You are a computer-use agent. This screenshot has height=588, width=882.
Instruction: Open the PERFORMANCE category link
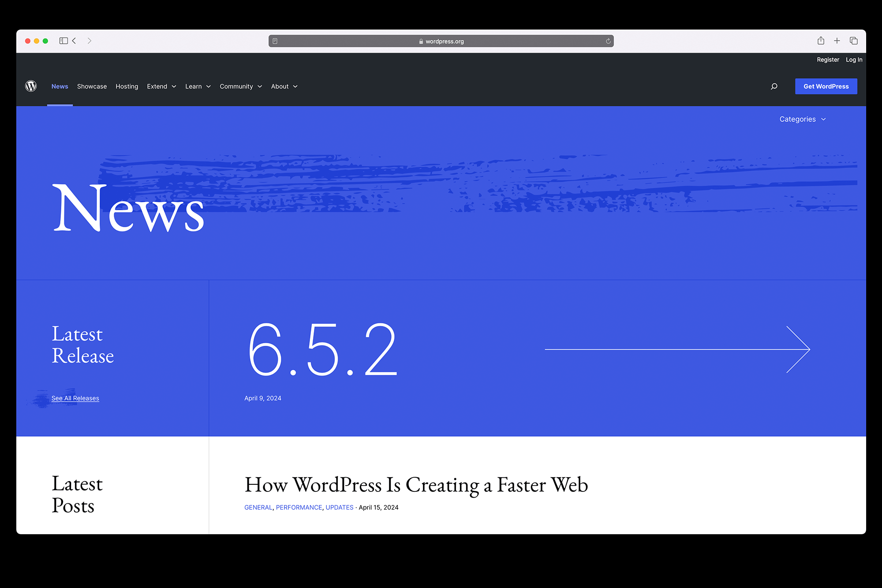(299, 507)
